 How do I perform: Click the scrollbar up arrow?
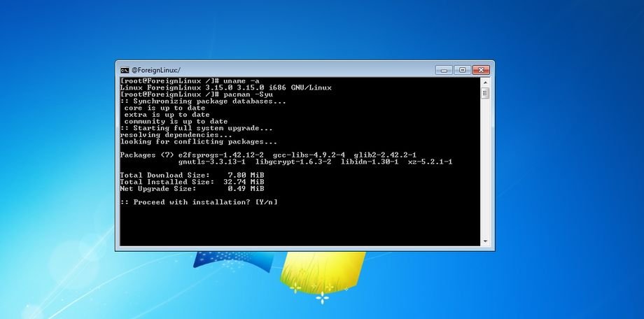tap(484, 83)
